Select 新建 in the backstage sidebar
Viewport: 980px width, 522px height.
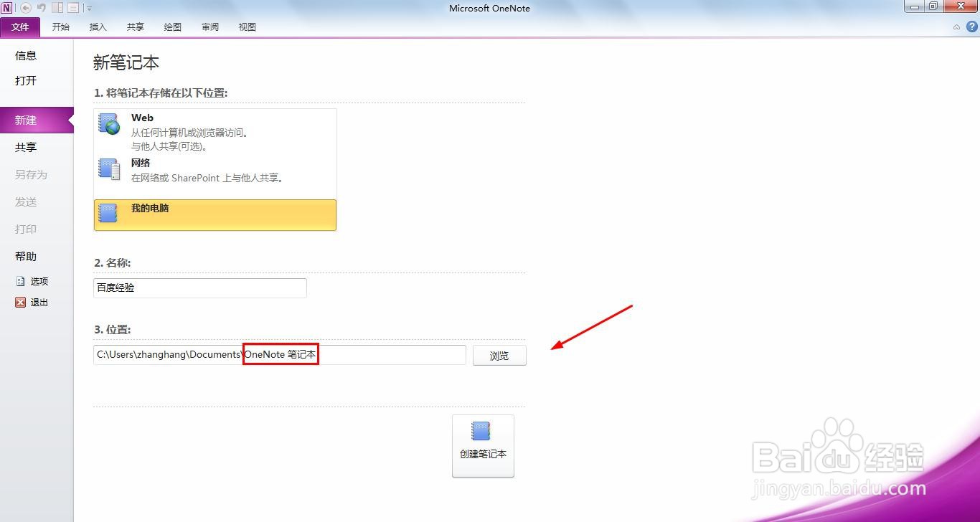(x=37, y=120)
